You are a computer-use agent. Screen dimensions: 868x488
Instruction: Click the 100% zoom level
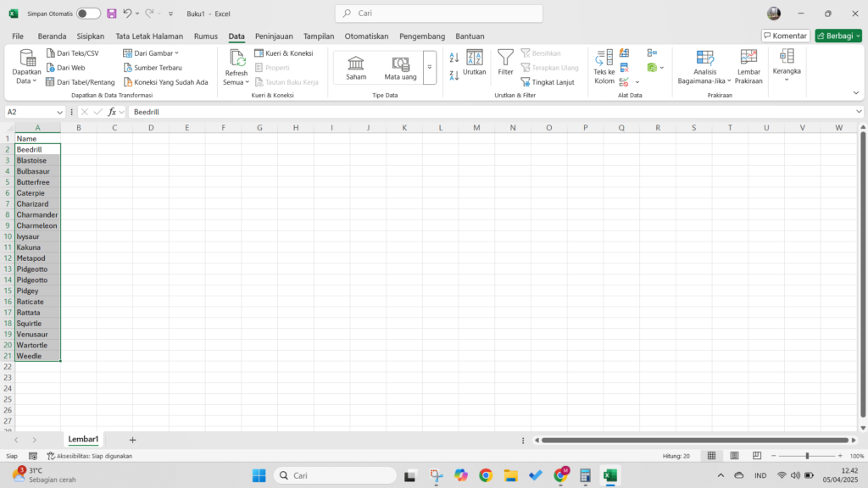(x=857, y=456)
